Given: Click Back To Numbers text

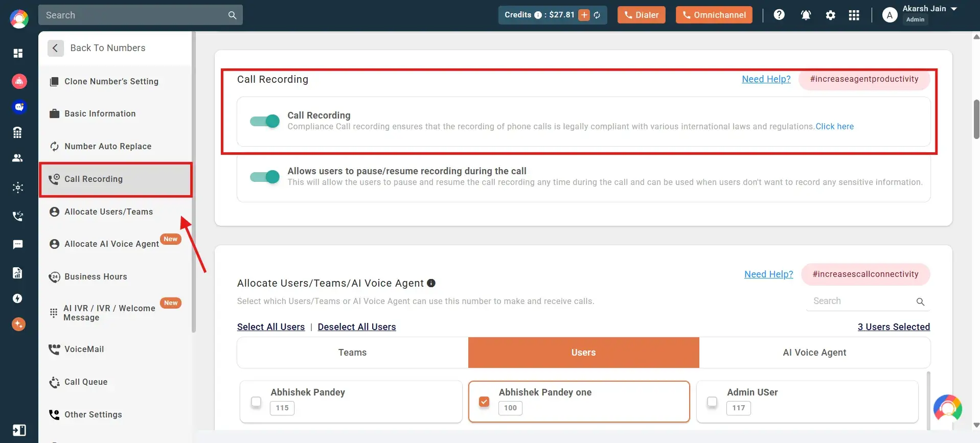Looking at the screenshot, I should 108,48.
